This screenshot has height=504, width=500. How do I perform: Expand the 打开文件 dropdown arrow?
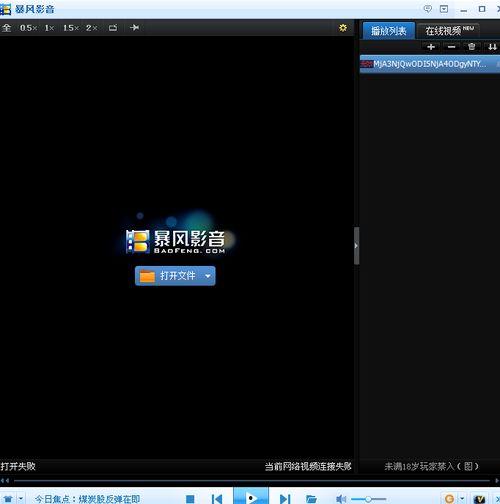208,276
